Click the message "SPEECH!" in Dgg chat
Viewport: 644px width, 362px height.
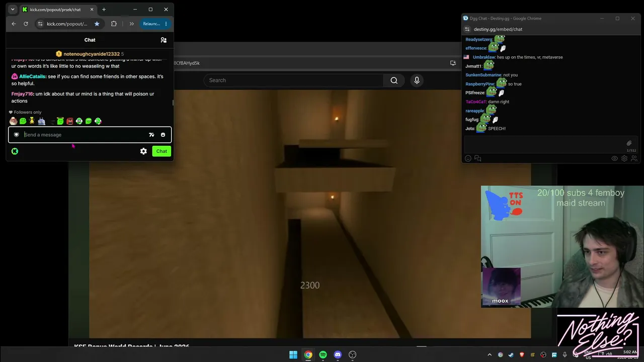pos(497,128)
